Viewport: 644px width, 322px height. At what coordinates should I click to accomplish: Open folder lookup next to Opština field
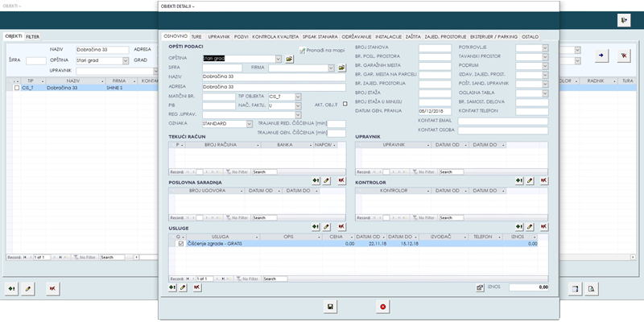coord(290,59)
